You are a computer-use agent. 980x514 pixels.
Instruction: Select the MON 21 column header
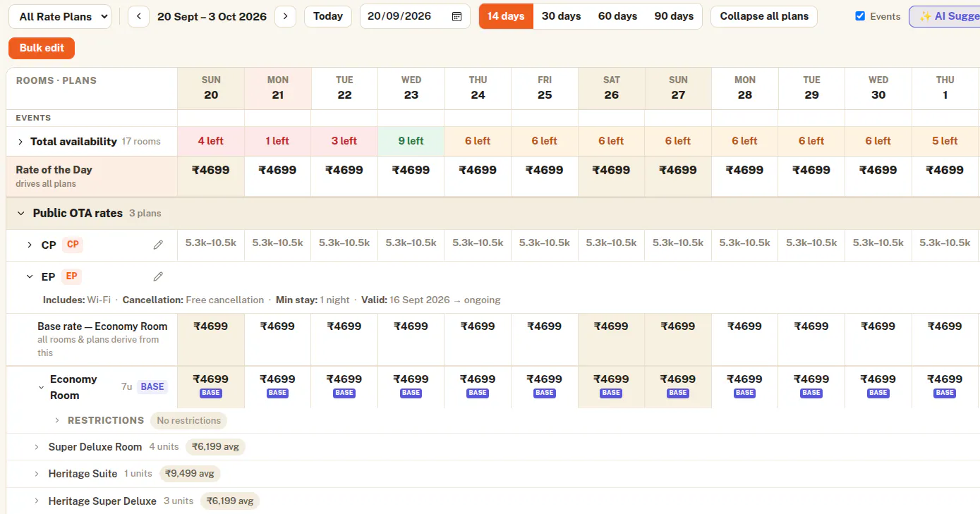click(278, 88)
